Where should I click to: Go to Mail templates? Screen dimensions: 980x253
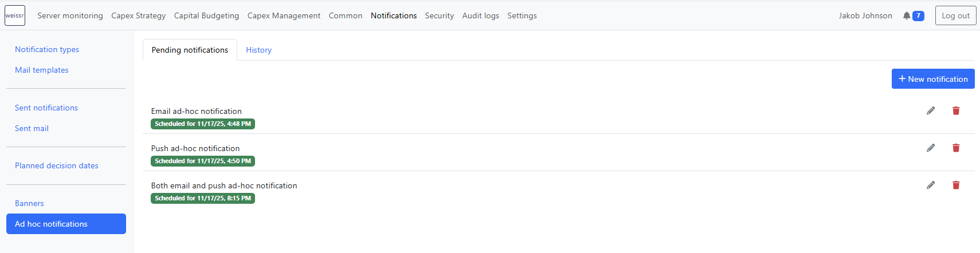pyautogui.click(x=42, y=70)
